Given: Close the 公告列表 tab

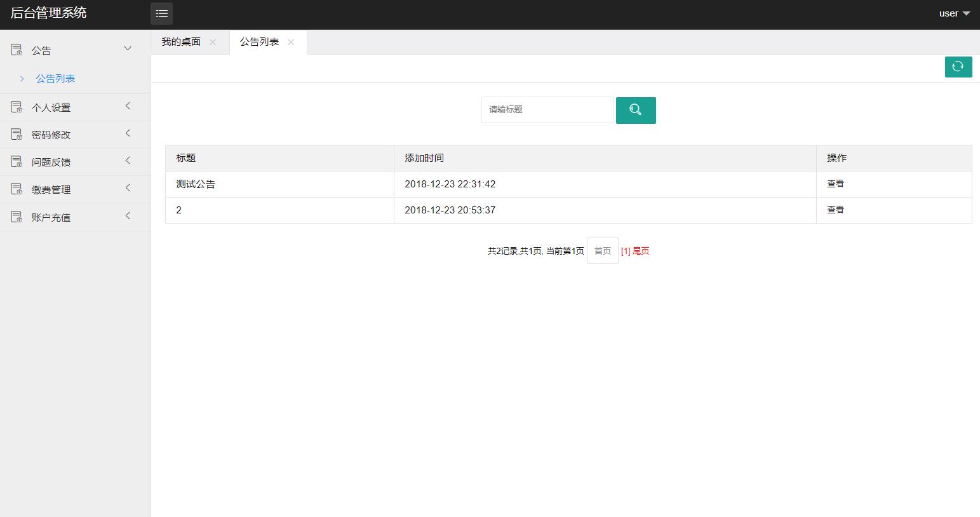Looking at the screenshot, I should (291, 42).
